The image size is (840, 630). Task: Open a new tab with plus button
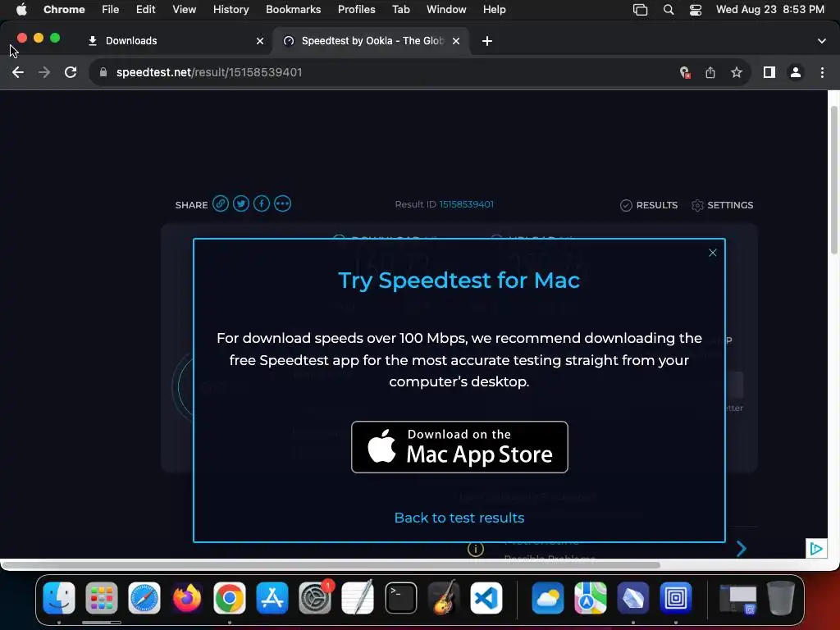(487, 41)
